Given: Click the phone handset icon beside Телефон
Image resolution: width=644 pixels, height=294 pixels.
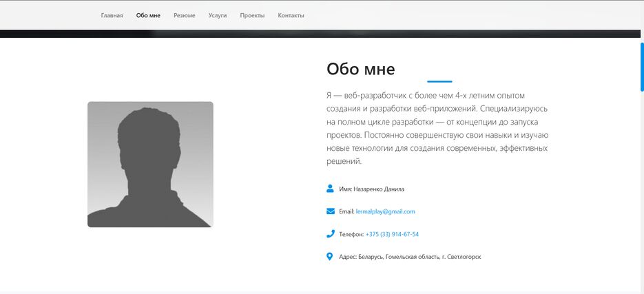Looking at the screenshot, I should 331,234.
